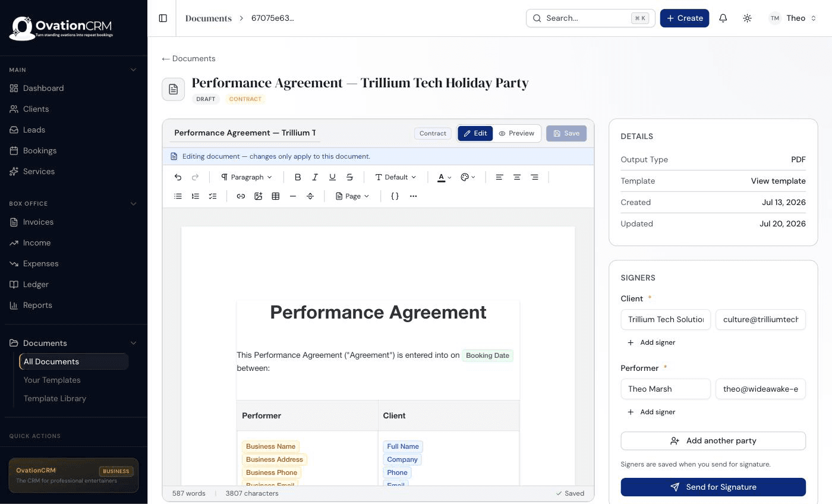832x504 pixels.
Task: Toggle italic formatting
Action: click(x=315, y=177)
